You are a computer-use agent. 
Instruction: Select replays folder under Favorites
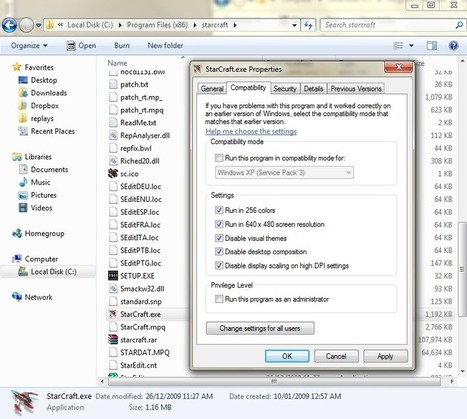pos(42,119)
